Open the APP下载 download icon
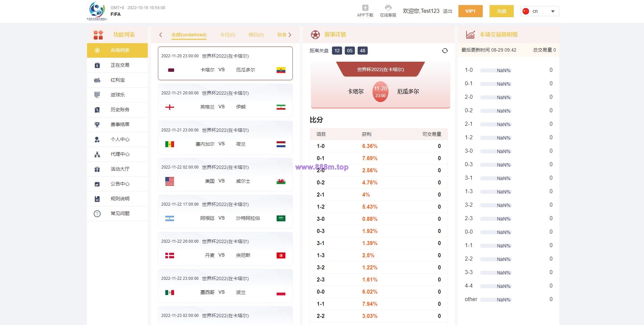 (365, 8)
